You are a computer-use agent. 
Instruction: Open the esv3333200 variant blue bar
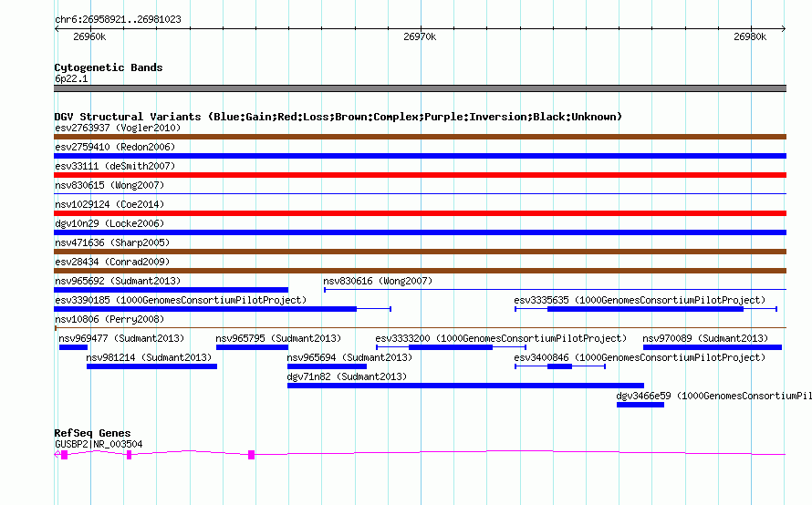pos(451,347)
